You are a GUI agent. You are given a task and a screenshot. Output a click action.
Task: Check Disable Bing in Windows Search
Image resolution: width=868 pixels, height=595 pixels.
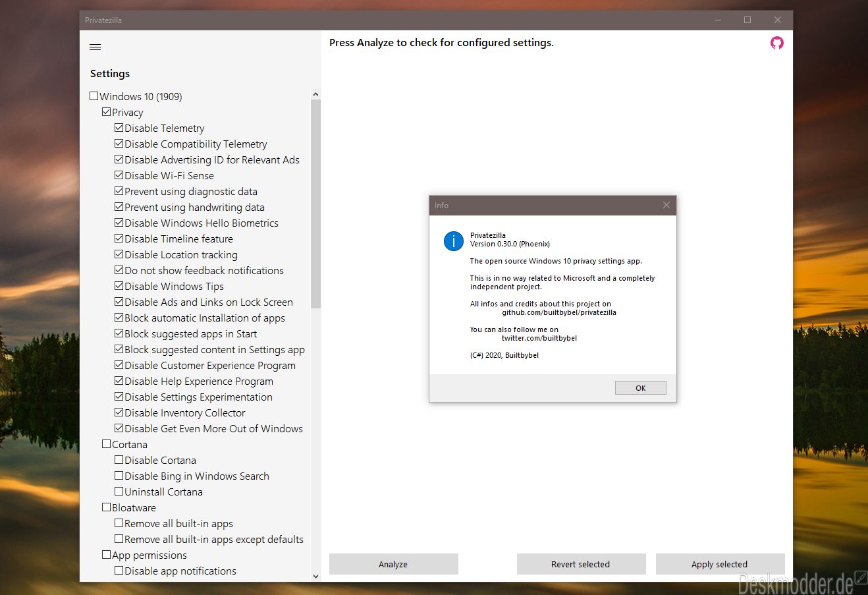point(119,476)
